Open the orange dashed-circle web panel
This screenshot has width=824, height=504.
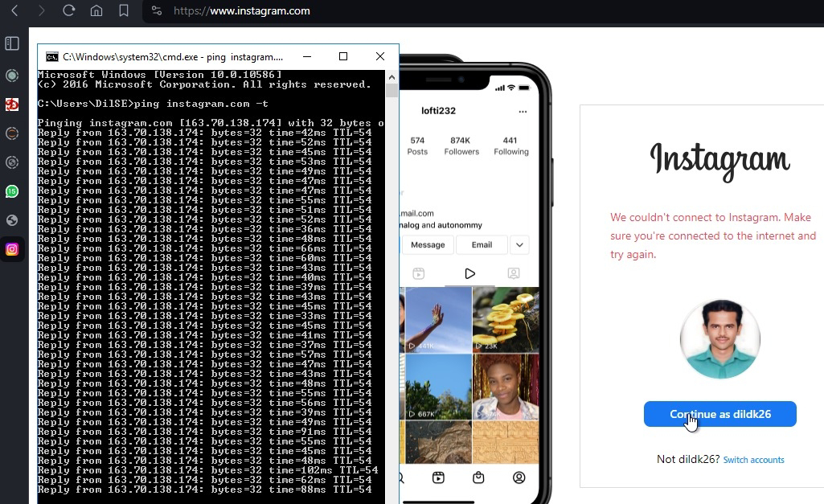(x=12, y=133)
